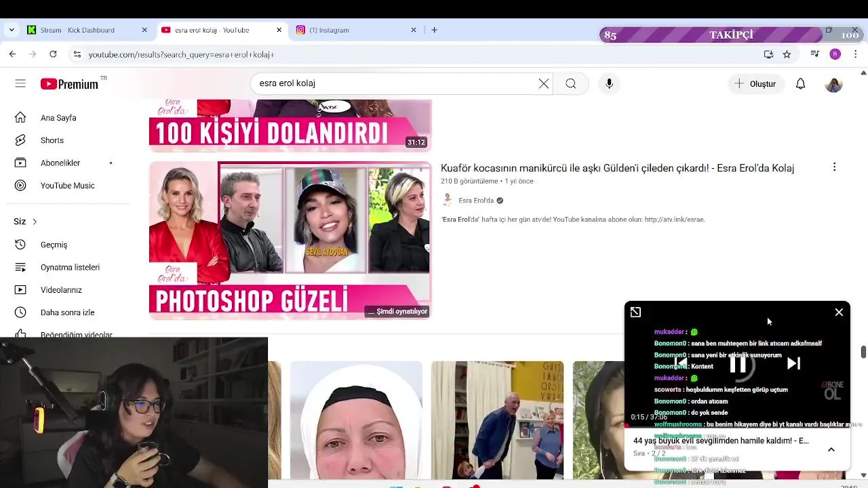Close the miniplayer
868x488 pixels.
[839, 312]
